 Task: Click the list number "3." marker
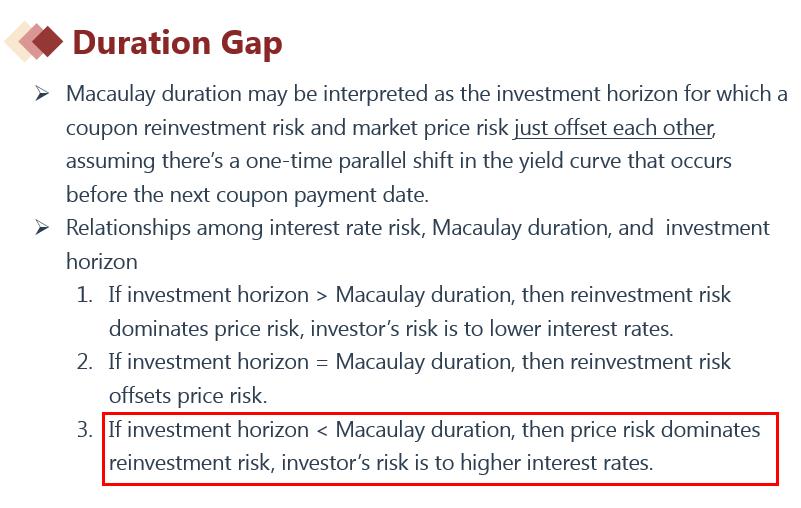click(85, 430)
